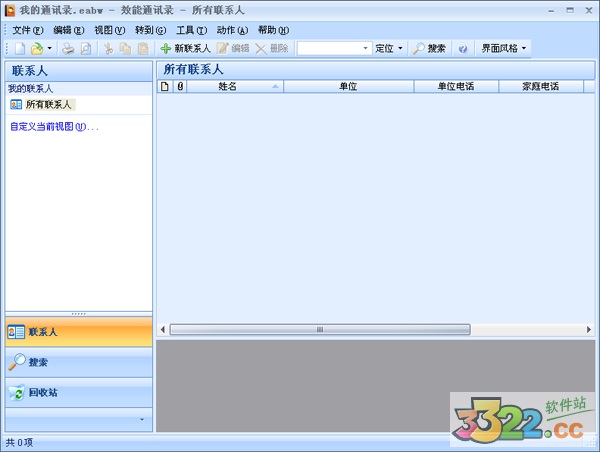600x452 pixels.
Task: Click the Paste clipboard icon
Action: coord(143,49)
